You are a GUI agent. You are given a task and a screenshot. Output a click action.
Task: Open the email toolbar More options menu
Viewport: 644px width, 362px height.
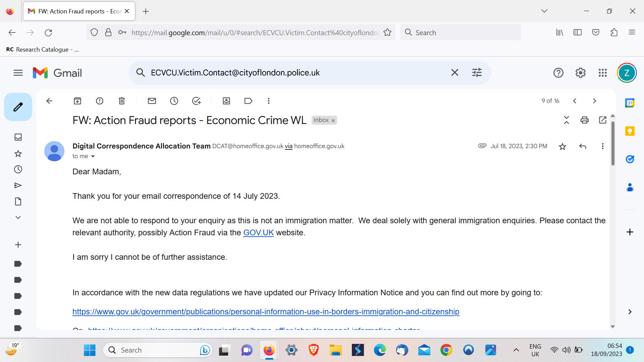click(269, 101)
